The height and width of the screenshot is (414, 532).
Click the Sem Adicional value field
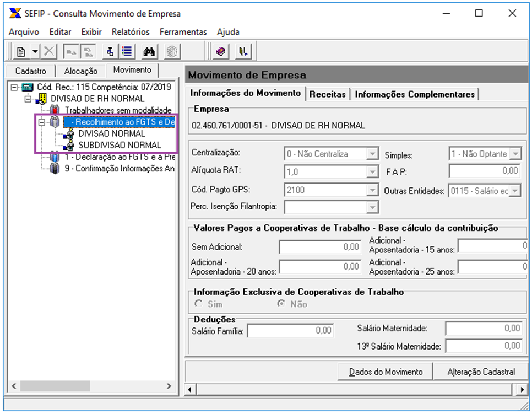click(x=321, y=247)
